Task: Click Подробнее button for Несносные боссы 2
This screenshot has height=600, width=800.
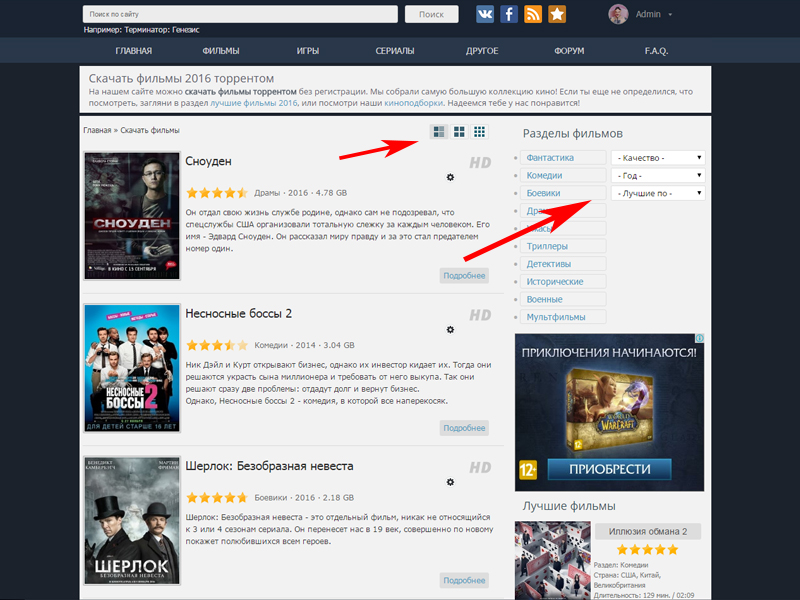Action: coord(464,428)
